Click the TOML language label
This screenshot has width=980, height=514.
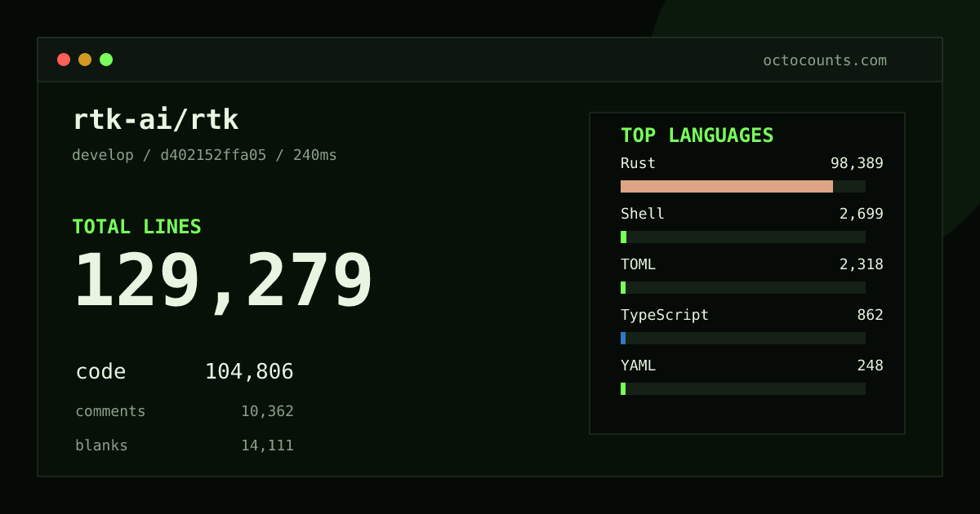point(638,264)
